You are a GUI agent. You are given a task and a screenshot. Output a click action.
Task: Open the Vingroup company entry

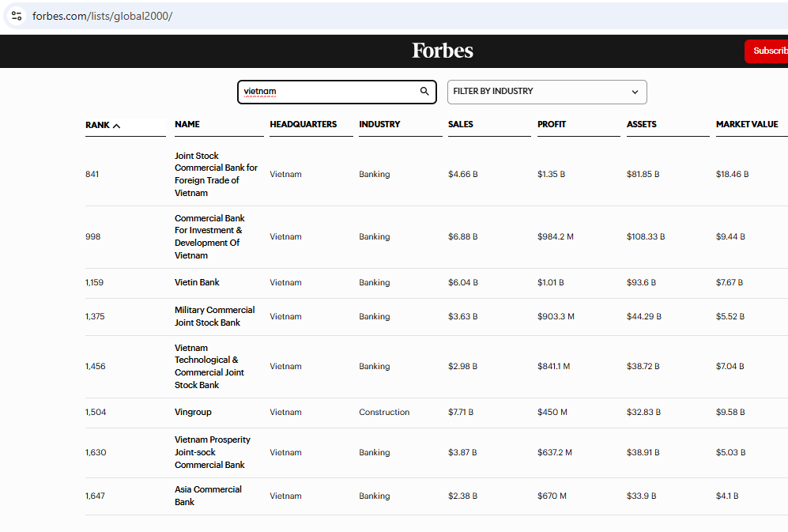193,412
